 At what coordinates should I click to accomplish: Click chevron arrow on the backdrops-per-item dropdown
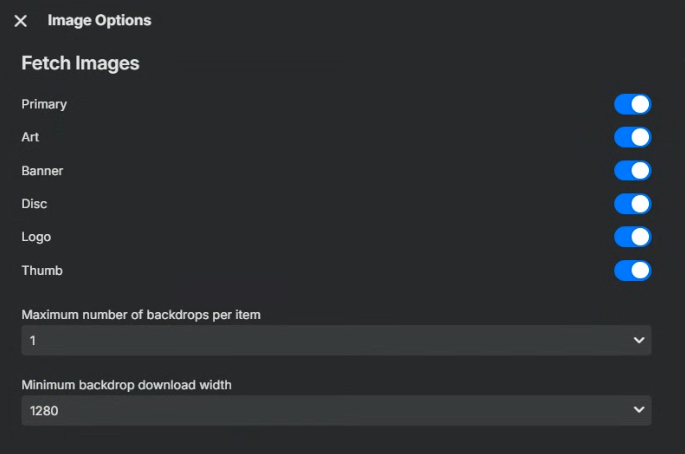(x=639, y=340)
